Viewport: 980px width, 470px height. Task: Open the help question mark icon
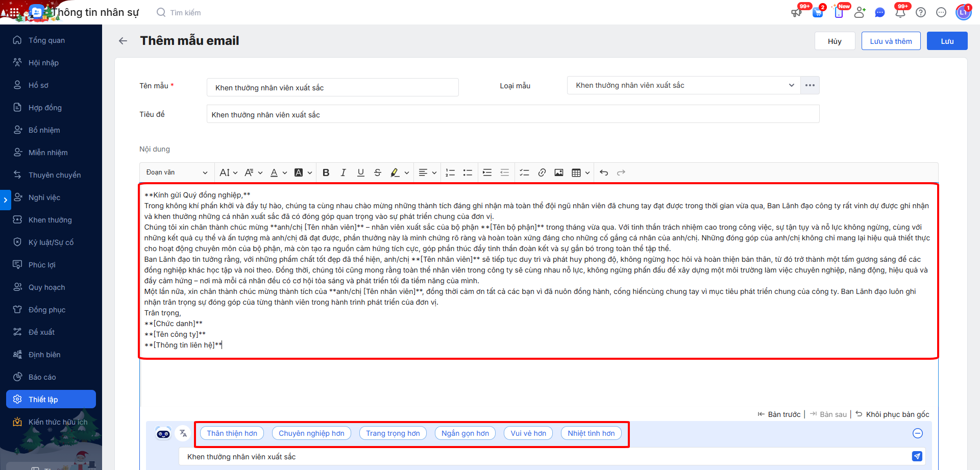(x=921, y=12)
